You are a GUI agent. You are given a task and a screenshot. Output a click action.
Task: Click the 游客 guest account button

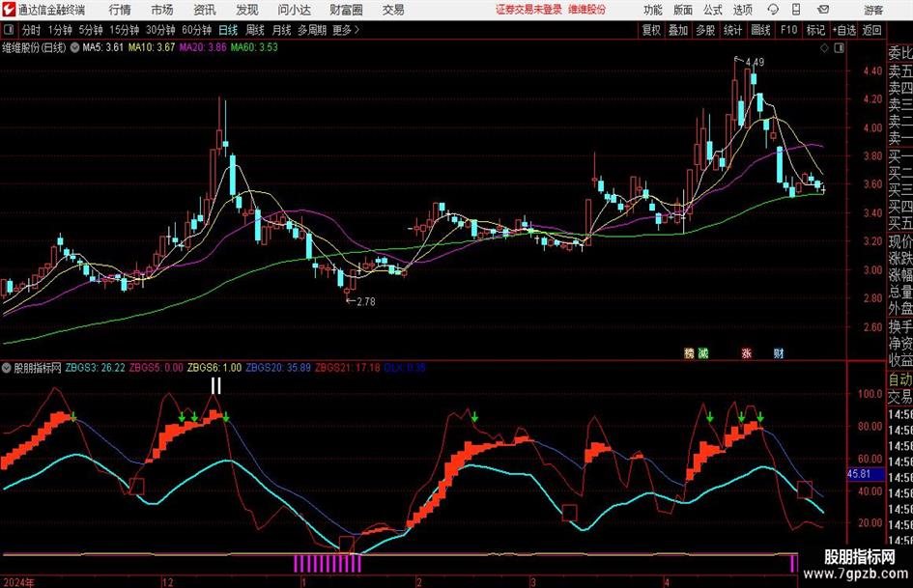coord(873,11)
